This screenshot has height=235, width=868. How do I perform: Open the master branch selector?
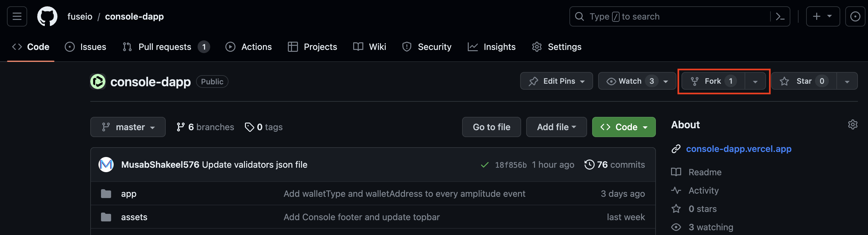click(x=128, y=127)
